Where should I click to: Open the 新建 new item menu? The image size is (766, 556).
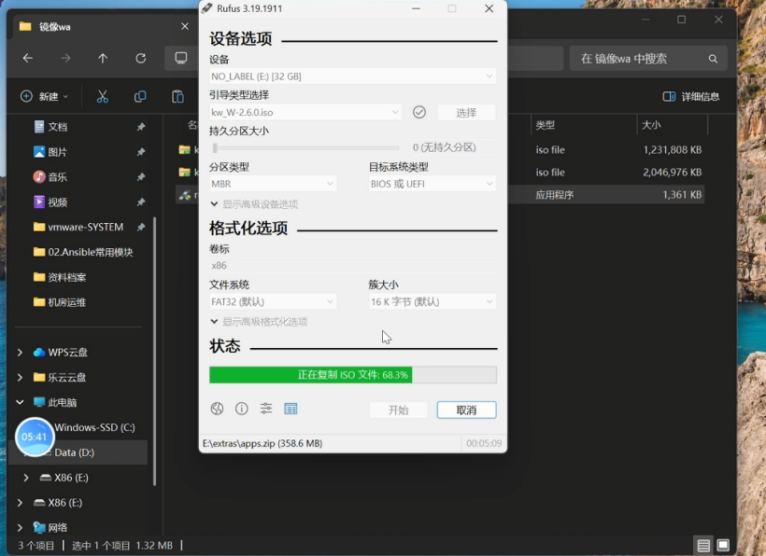(44, 96)
